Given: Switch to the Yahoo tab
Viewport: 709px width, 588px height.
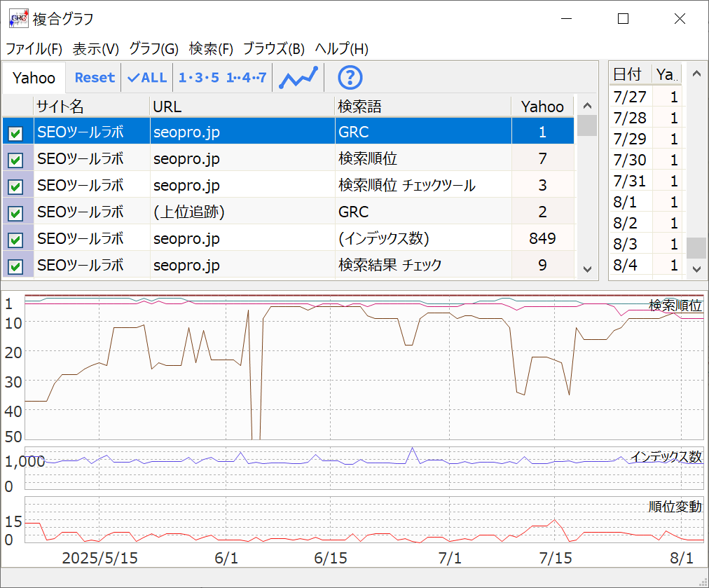Looking at the screenshot, I should (34, 78).
